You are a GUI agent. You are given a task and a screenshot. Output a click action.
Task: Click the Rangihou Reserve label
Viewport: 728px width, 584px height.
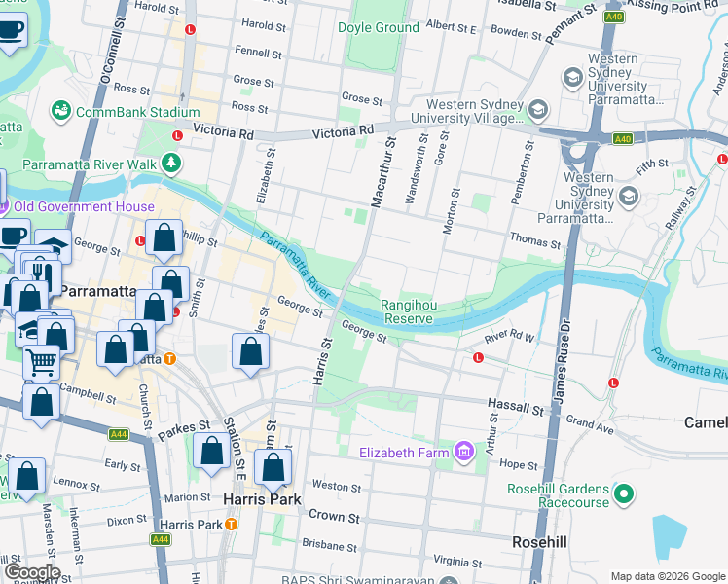pos(409,312)
